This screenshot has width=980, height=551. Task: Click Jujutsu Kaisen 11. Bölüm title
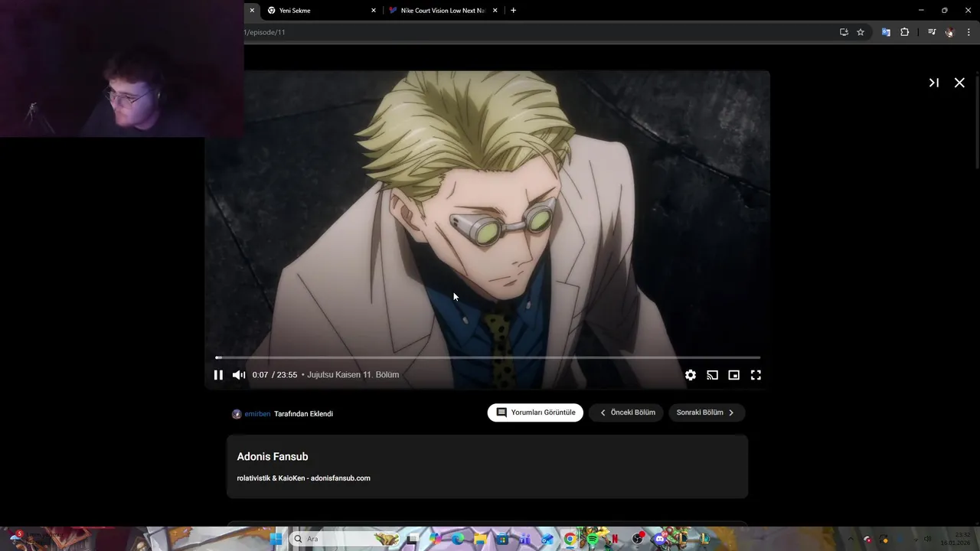tap(353, 375)
